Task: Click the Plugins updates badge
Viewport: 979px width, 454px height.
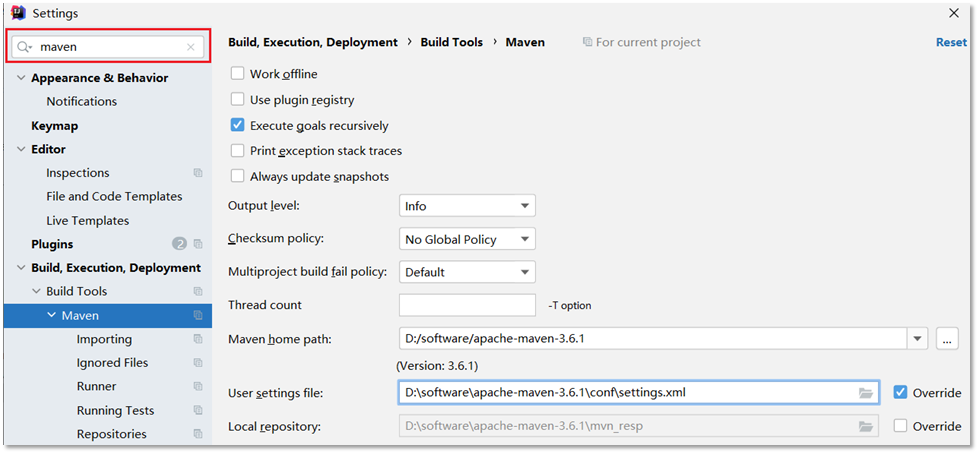Action: (x=180, y=244)
